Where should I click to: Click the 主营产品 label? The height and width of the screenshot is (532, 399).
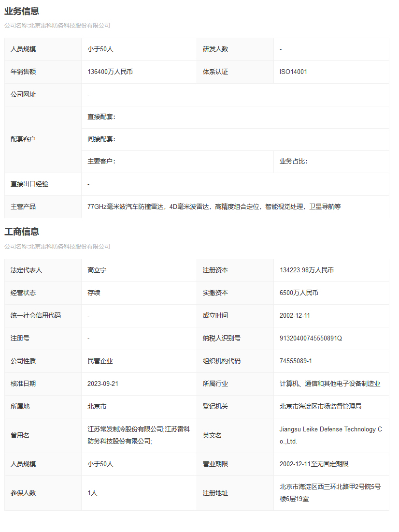[x=23, y=207]
